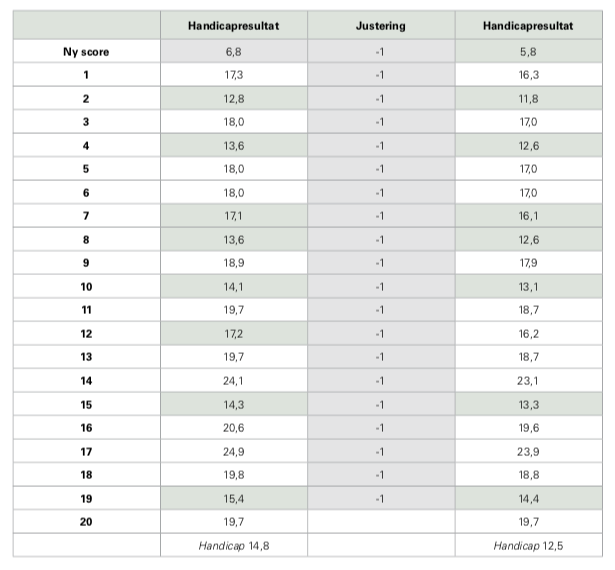The image size is (615, 570).
Task: Click the 23,9 result cell
Action: point(528,452)
